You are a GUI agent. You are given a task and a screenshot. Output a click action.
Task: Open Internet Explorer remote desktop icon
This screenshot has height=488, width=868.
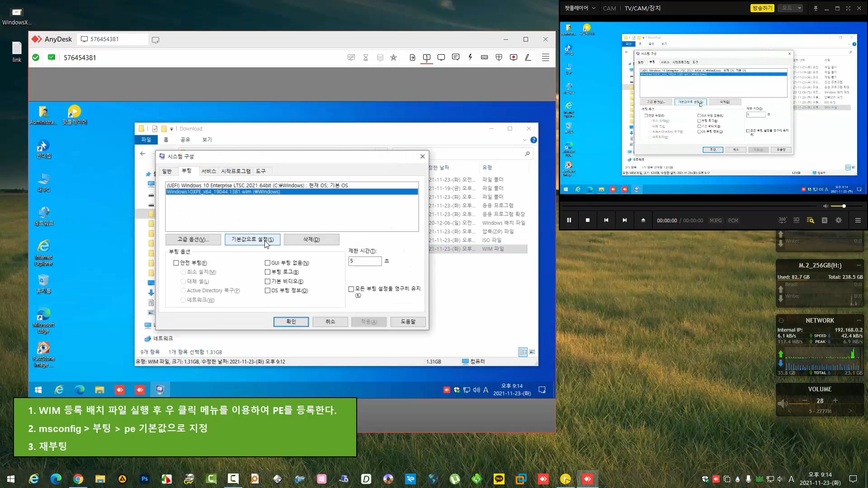[43, 252]
